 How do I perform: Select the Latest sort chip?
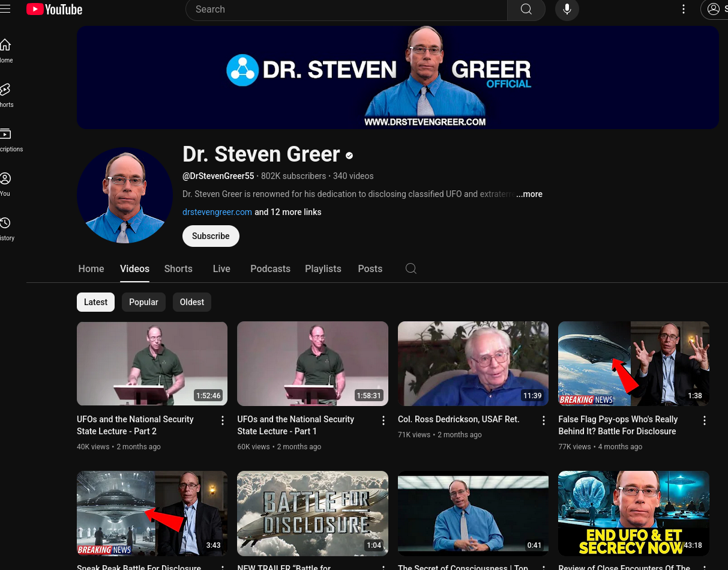point(95,302)
